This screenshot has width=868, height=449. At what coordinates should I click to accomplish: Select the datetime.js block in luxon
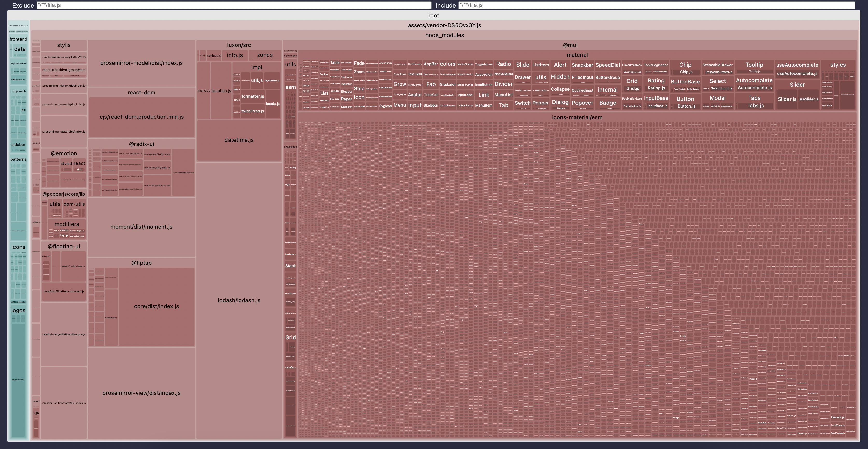[x=239, y=140]
